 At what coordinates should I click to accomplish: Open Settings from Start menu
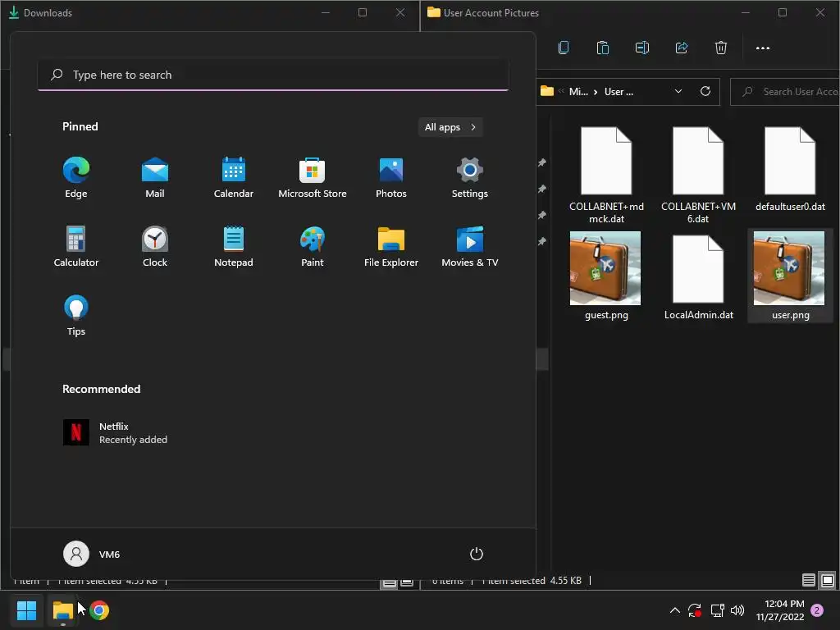470,178
